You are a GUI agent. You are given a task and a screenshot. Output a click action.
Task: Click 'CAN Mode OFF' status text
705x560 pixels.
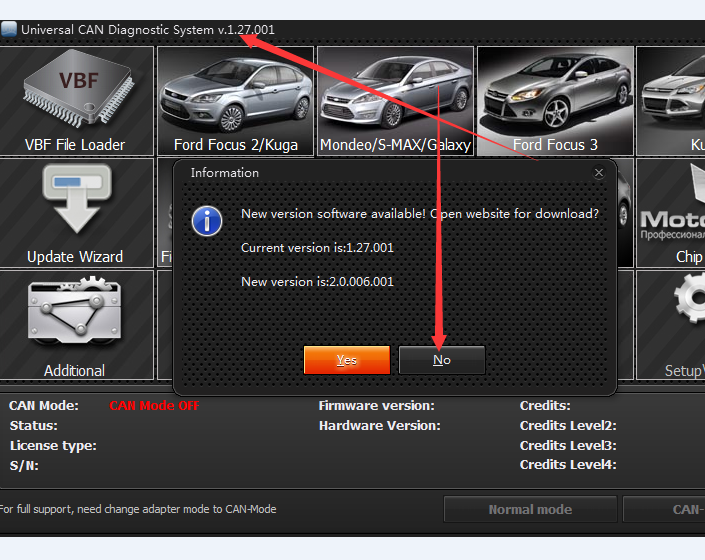(154, 406)
